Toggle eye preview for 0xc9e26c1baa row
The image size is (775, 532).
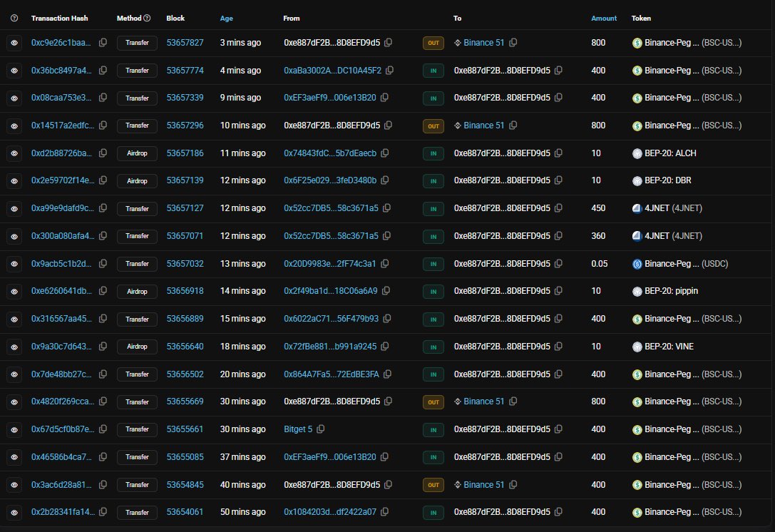tap(14, 43)
